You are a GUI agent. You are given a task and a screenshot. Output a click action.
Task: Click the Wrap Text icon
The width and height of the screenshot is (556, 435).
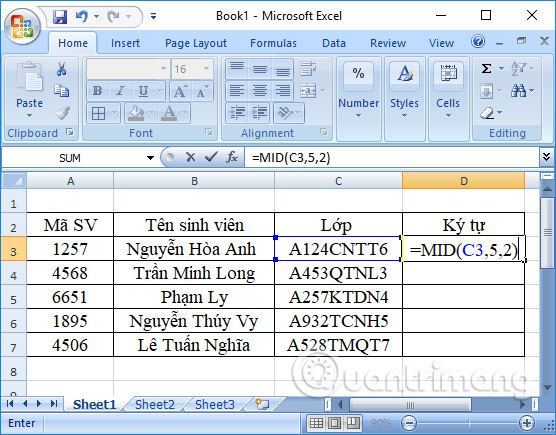pos(307,68)
